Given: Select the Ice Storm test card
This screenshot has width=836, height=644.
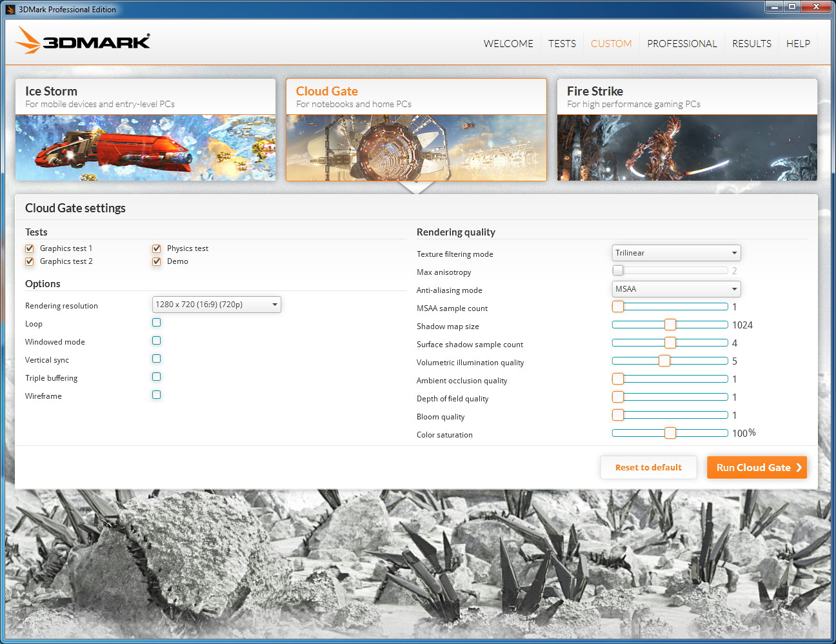Looking at the screenshot, I should (x=145, y=130).
